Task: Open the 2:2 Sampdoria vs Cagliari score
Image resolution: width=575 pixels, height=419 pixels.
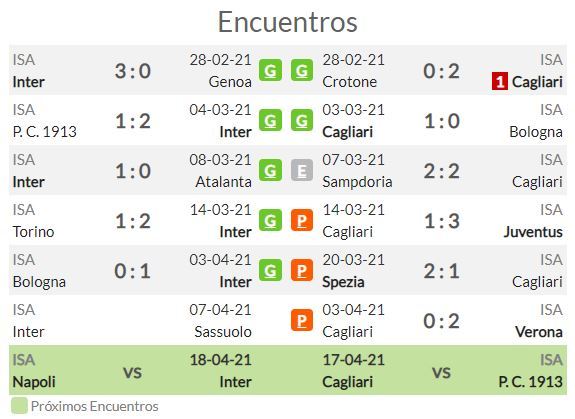Action: pyautogui.click(x=442, y=171)
